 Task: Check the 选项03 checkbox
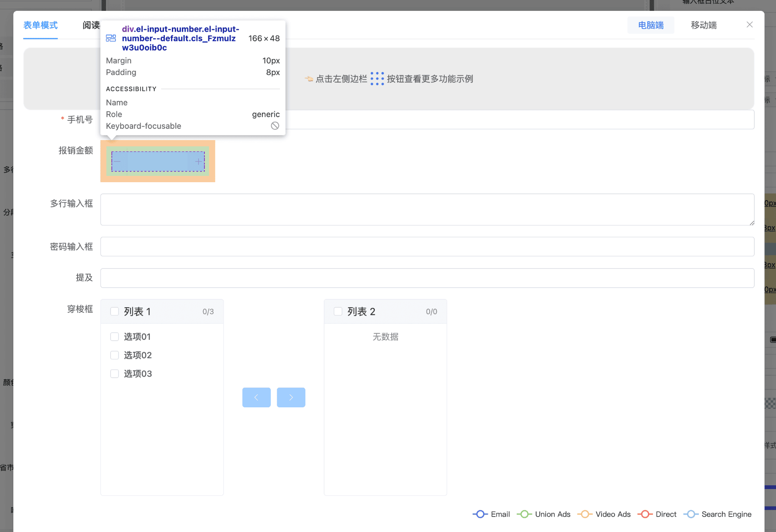pos(114,374)
